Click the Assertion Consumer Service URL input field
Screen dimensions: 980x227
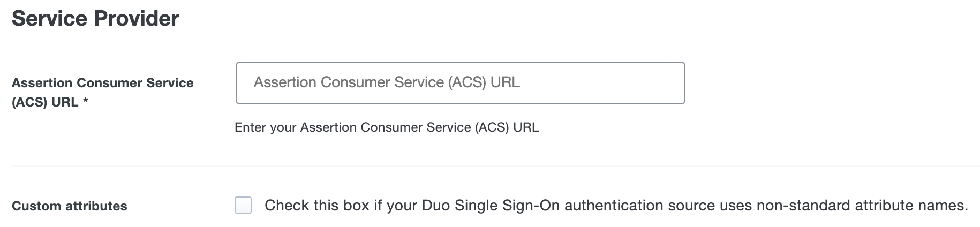(x=460, y=83)
